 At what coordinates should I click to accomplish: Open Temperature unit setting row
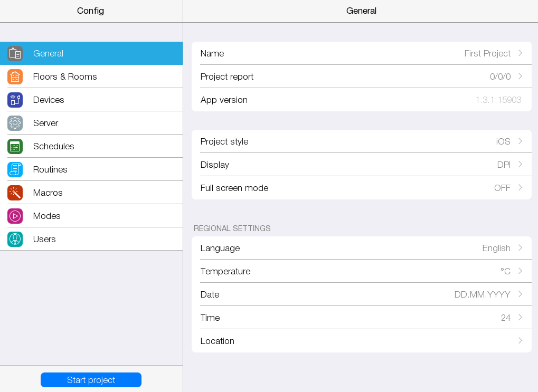point(361,271)
